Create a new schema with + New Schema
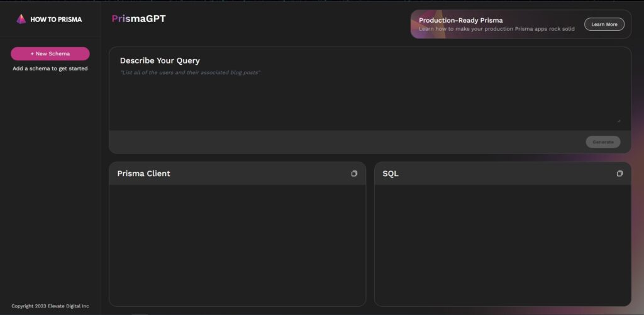This screenshot has width=644, height=315. (x=50, y=54)
